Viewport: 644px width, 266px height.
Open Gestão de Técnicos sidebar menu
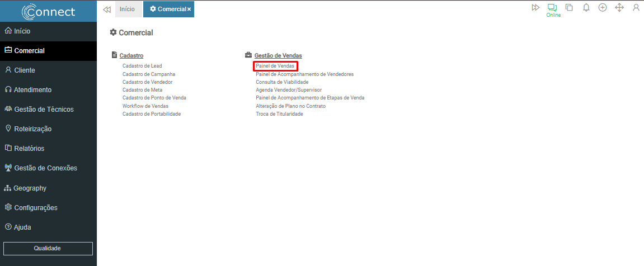(44, 110)
